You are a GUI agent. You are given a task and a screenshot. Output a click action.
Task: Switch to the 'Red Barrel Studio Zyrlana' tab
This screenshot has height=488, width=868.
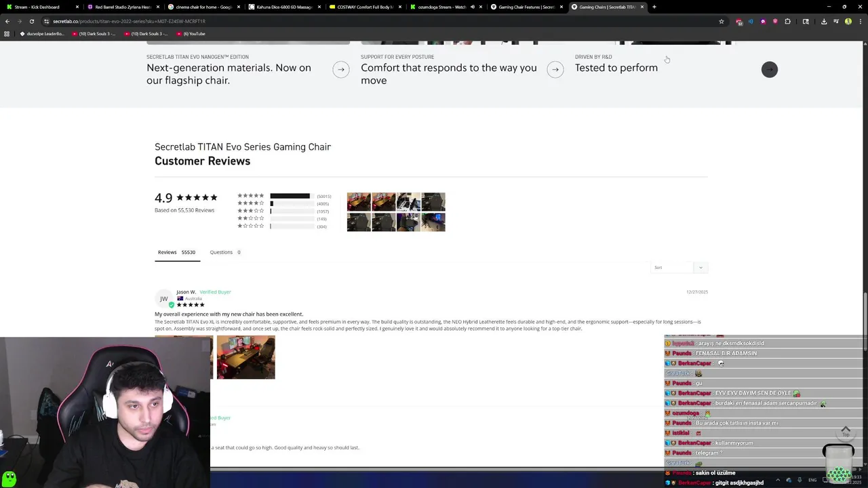[x=122, y=7]
